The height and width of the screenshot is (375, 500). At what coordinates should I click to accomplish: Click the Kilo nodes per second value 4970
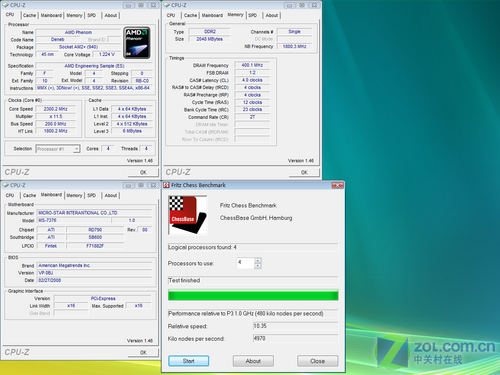click(296, 338)
